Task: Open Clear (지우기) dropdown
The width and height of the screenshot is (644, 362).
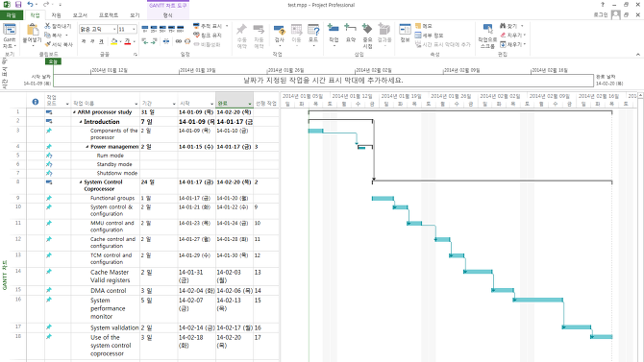Action: click(525, 36)
